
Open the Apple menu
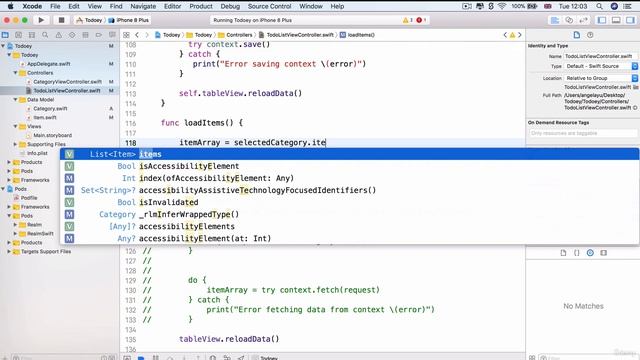(11, 6)
